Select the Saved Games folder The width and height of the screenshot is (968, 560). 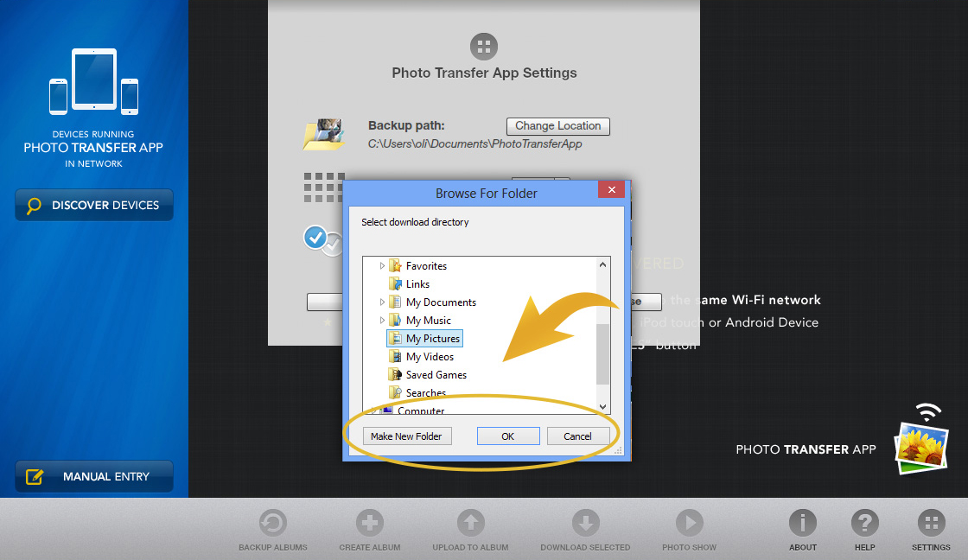point(436,375)
